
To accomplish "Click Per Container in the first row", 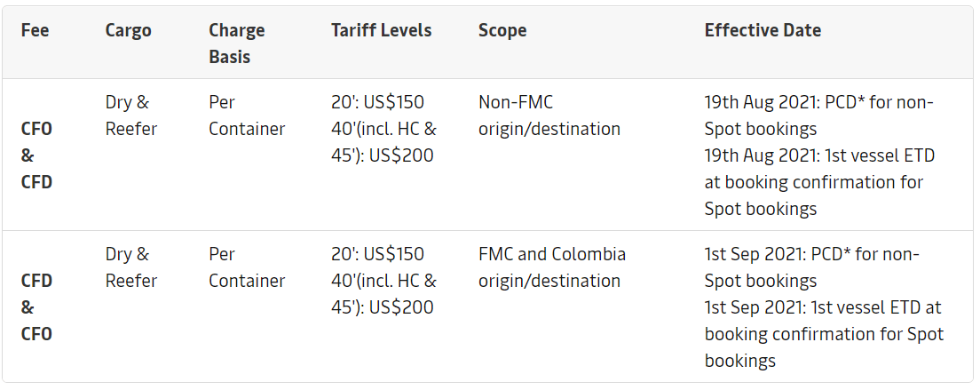I will click(x=246, y=115).
